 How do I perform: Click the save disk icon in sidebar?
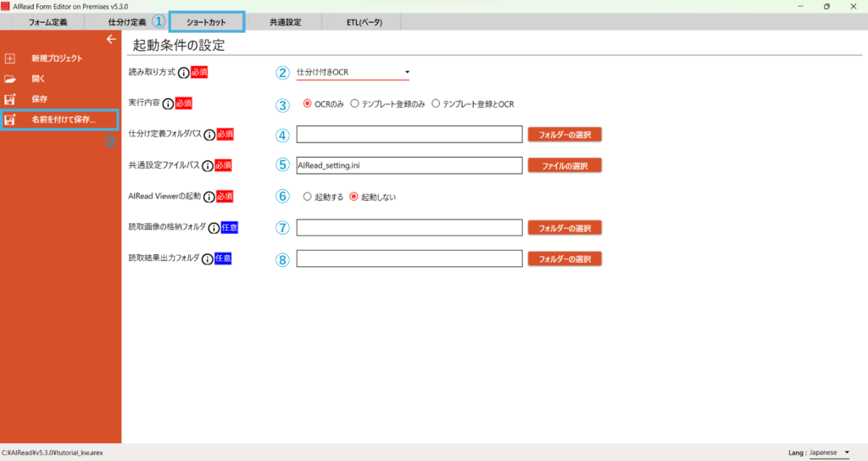[x=10, y=99]
